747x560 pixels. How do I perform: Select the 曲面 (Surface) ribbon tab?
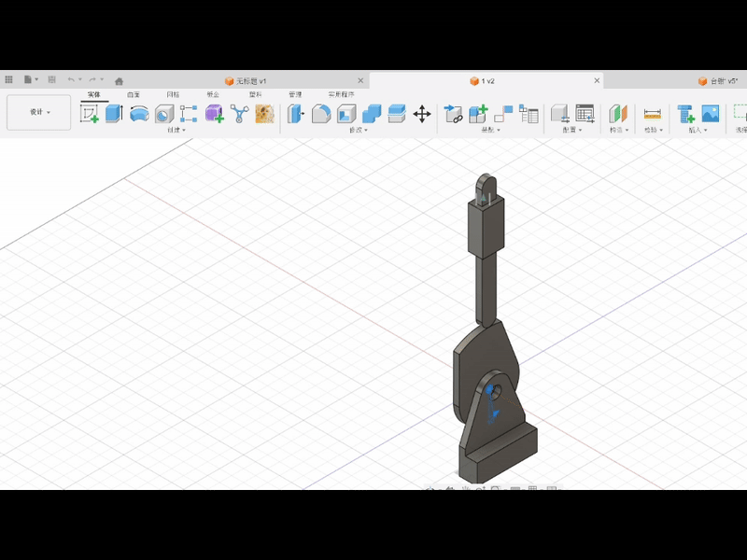point(134,95)
